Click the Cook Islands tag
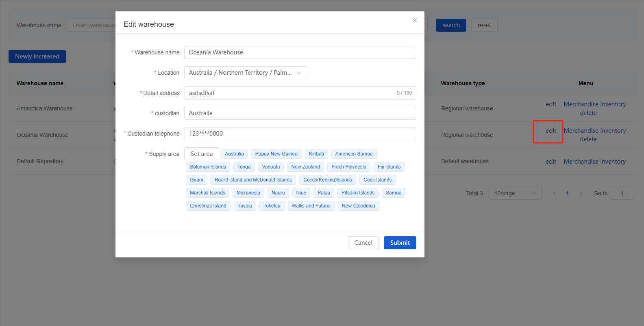This screenshot has height=326, width=644. 378,180
